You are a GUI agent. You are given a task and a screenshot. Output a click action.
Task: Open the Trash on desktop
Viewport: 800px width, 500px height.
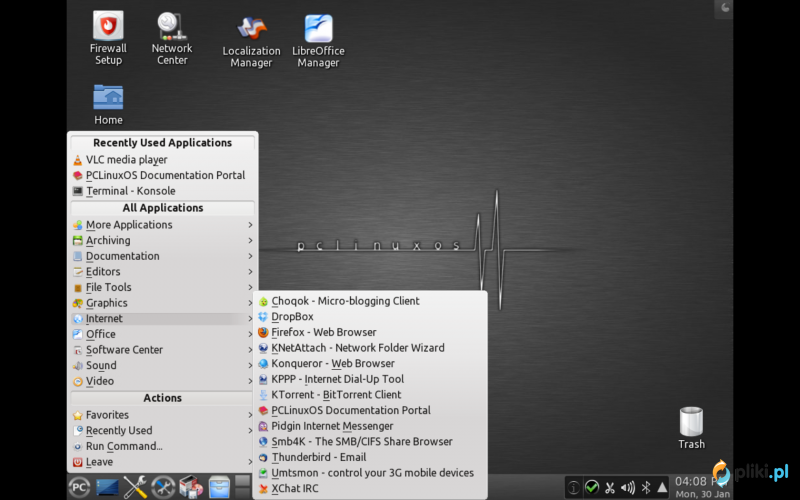pyautogui.click(x=691, y=428)
